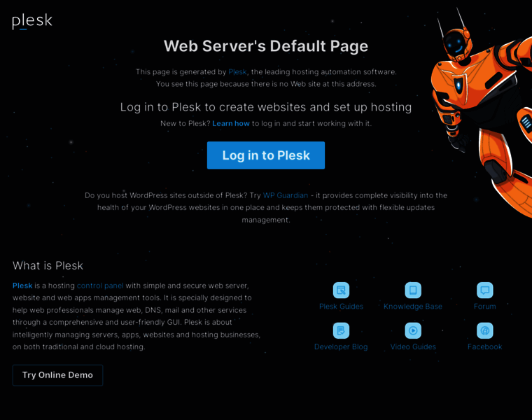532x420 pixels.
Task: Open the Developer Blog icon
Action: pos(341,331)
